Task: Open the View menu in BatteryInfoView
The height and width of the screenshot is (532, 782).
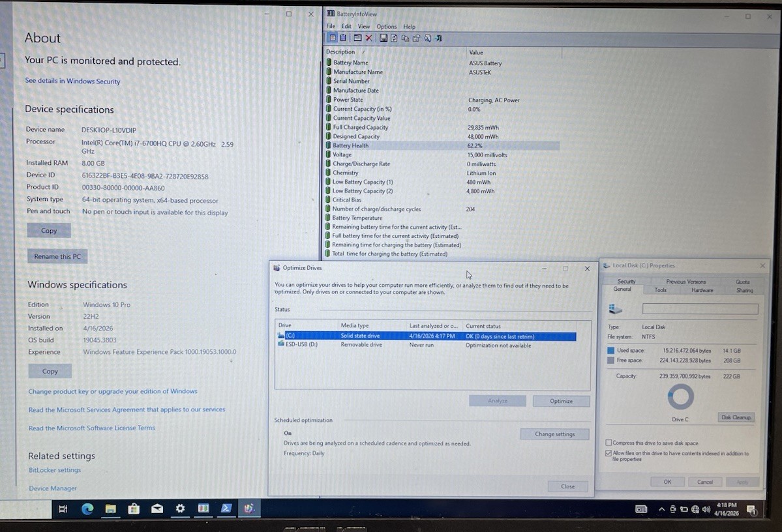Action: [x=363, y=27]
